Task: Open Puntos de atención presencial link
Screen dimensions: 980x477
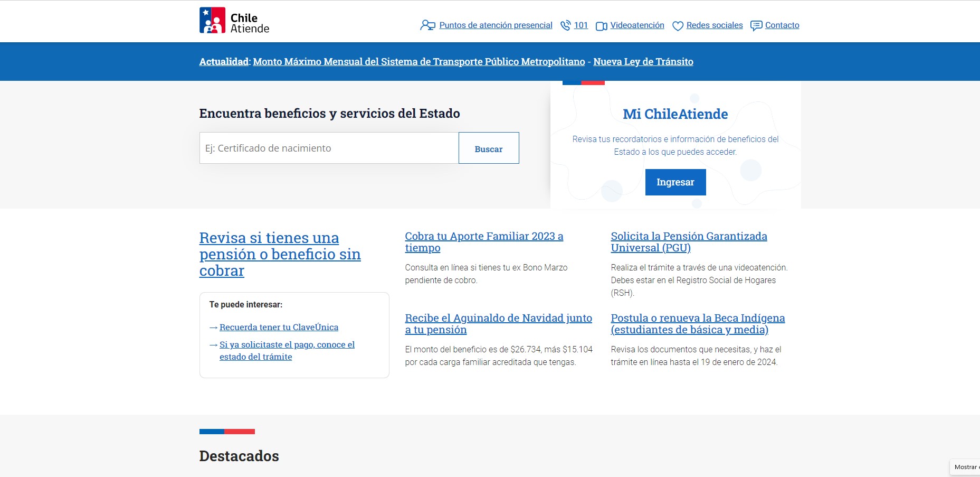Action: pos(496,25)
